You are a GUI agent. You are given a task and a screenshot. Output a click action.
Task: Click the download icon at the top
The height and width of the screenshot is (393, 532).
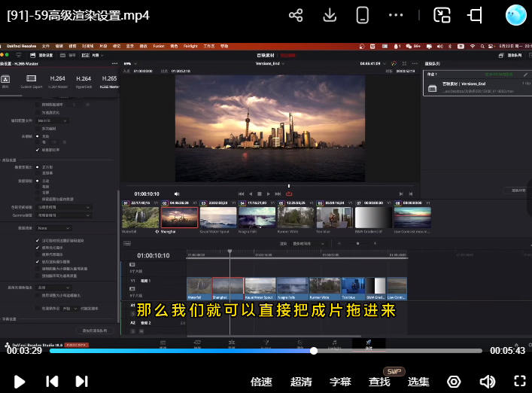[329, 15]
